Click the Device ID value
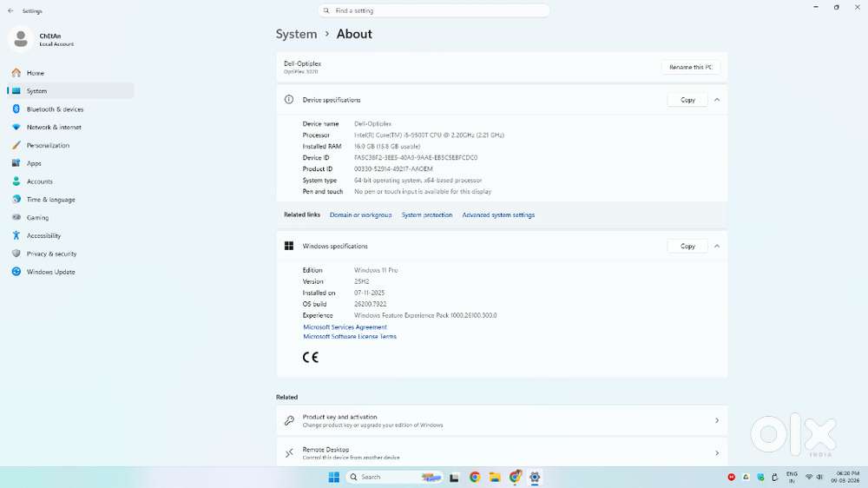Viewport: 868px width, 488px height. click(416, 158)
